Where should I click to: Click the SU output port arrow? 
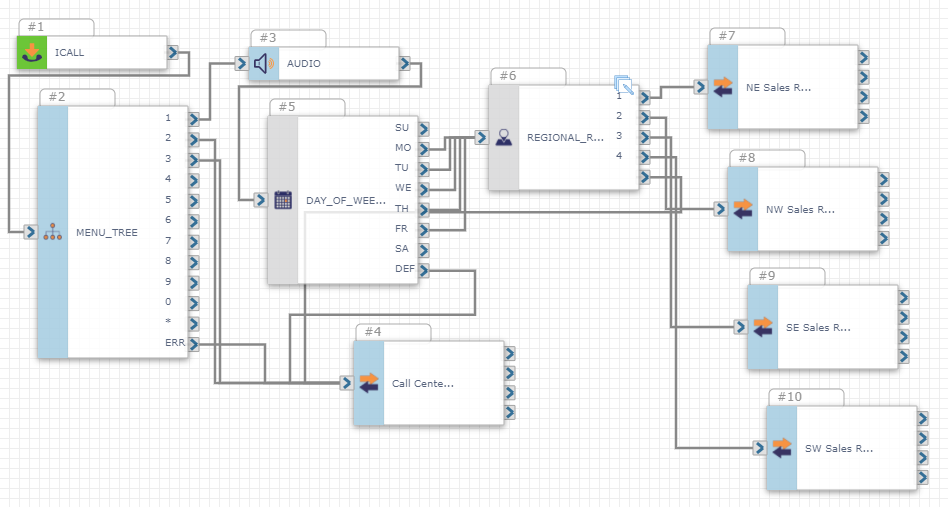(x=424, y=129)
